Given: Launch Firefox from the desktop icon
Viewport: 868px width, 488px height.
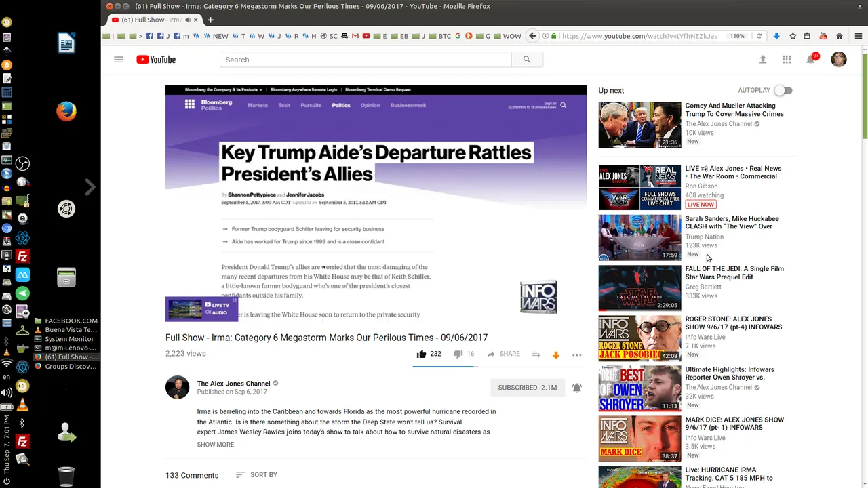Looking at the screenshot, I should coord(66,111).
